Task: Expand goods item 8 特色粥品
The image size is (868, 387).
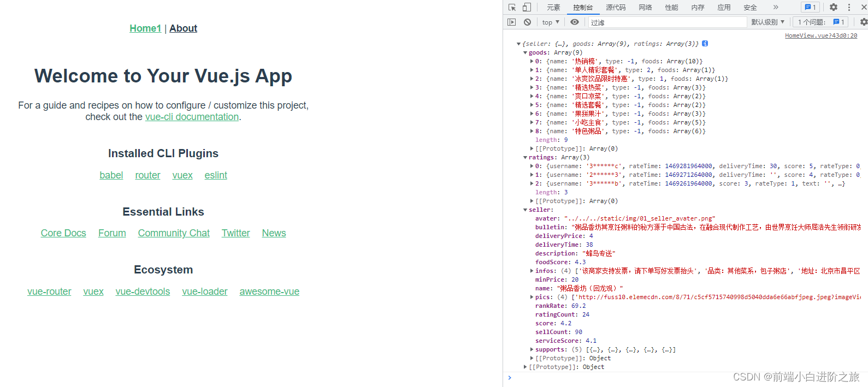Action: tap(532, 131)
